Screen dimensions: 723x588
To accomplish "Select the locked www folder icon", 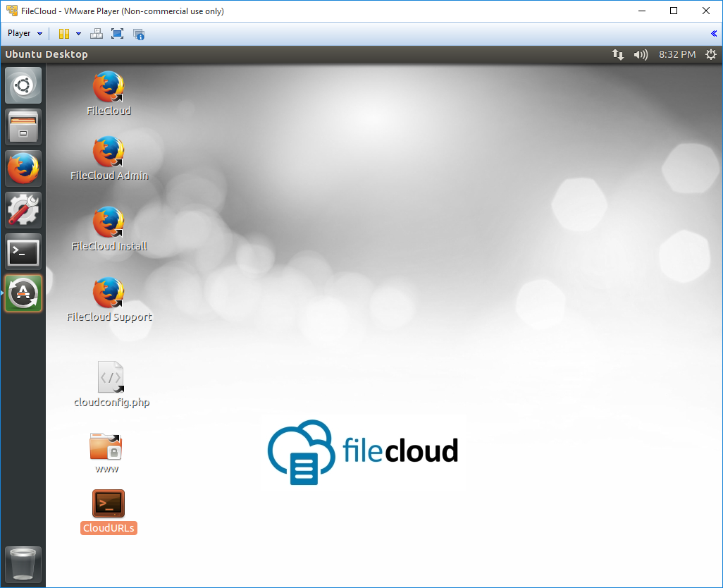I will (106, 446).
